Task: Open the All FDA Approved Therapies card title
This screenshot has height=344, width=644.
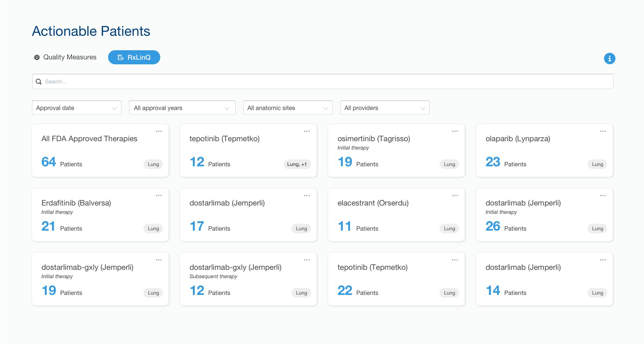Action: click(89, 139)
